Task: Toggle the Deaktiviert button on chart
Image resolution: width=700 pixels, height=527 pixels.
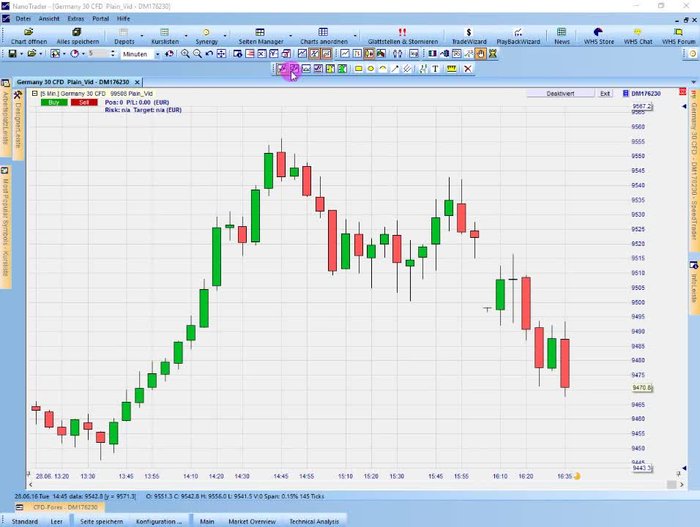Action: (560, 93)
